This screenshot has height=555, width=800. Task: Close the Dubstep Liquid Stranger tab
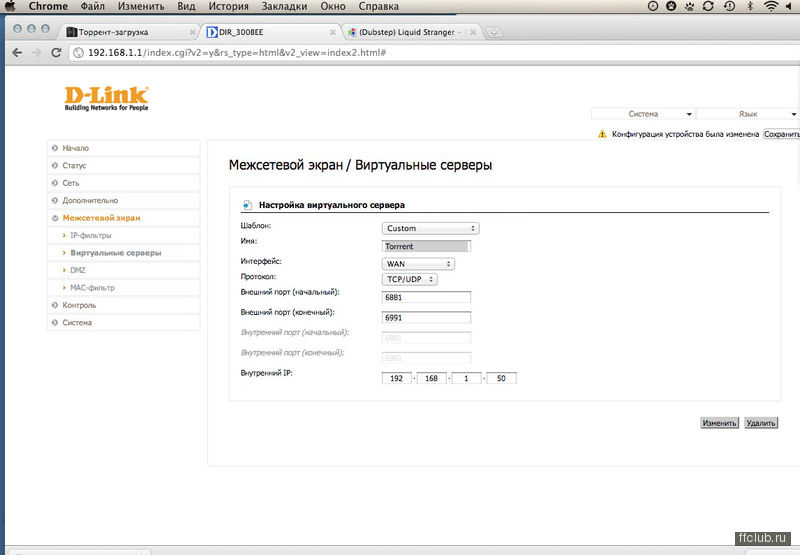point(473,32)
